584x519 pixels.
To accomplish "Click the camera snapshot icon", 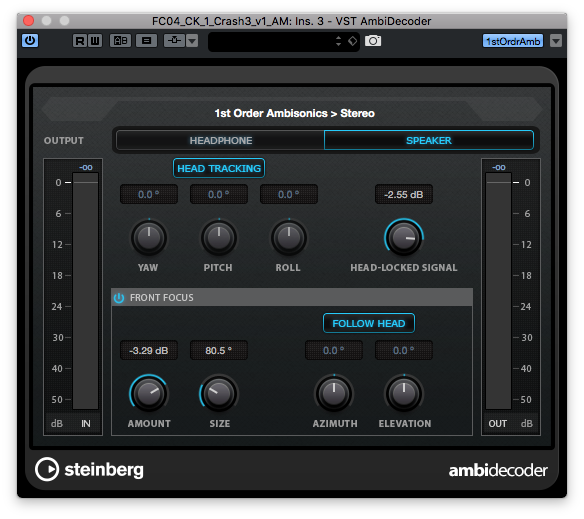I will pyautogui.click(x=373, y=40).
